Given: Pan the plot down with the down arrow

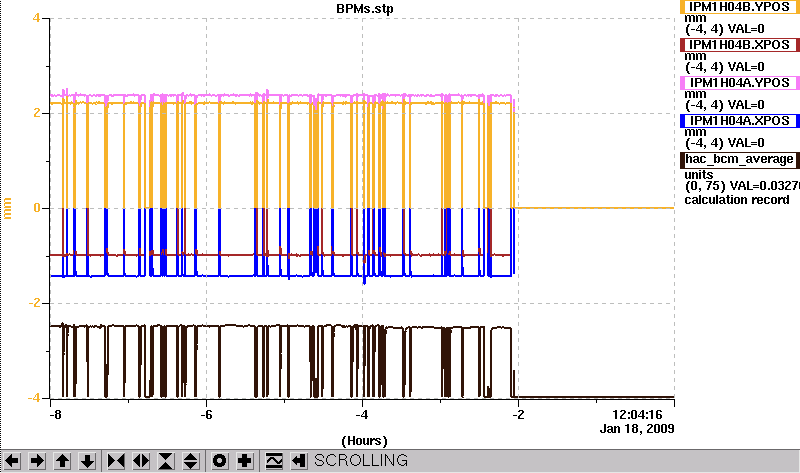Looking at the screenshot, I should click(87, 461).
